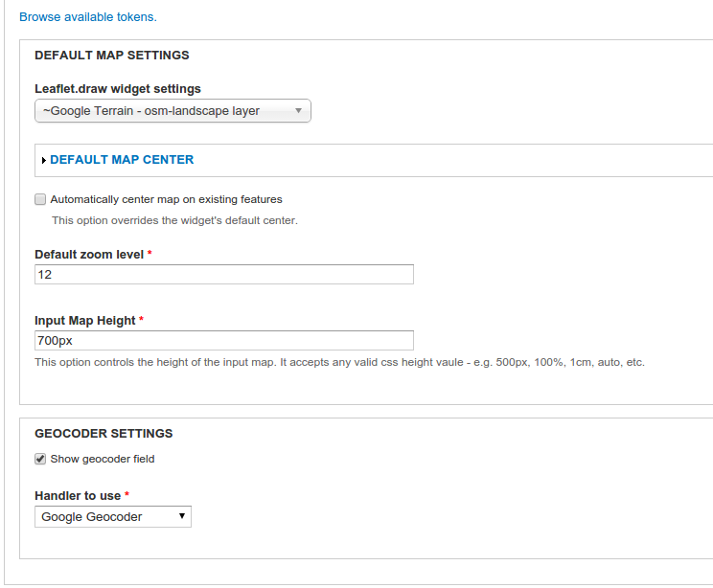Click the Default Map Settings heading
This screenshot has height=588, width=713.
pos(112,55)
